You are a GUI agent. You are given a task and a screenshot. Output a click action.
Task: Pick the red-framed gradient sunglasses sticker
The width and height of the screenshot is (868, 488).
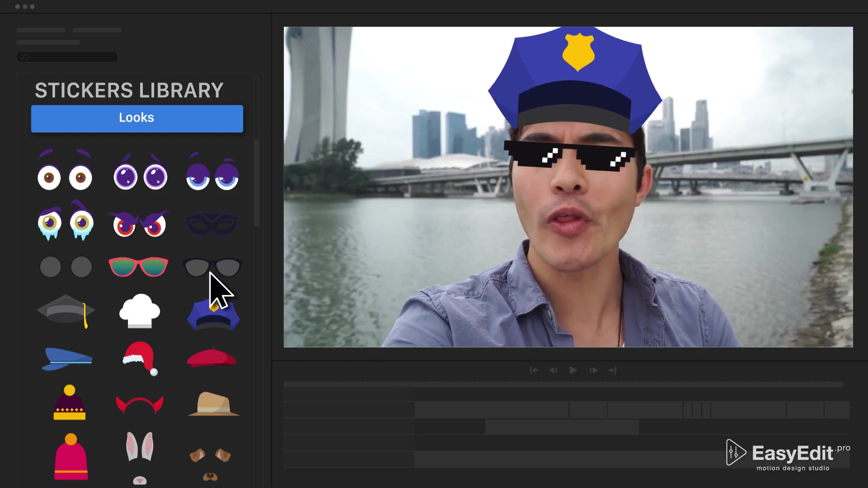(138, 267)
